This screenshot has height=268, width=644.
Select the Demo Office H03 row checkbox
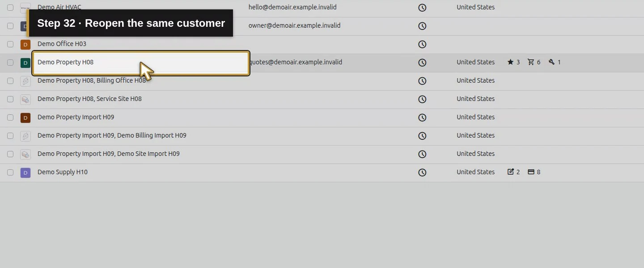[x=10, y=44]
